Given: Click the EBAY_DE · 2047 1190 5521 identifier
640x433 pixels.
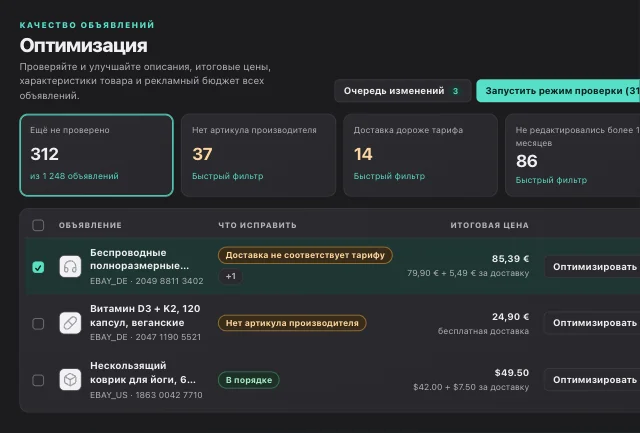Looking at the screenshot, I should pyautogui.click(x=145, y=337).
